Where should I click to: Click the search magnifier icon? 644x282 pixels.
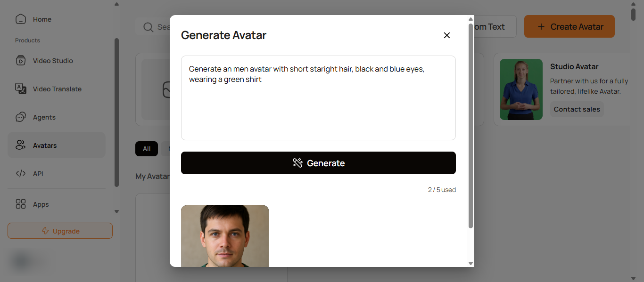point(148,27)
